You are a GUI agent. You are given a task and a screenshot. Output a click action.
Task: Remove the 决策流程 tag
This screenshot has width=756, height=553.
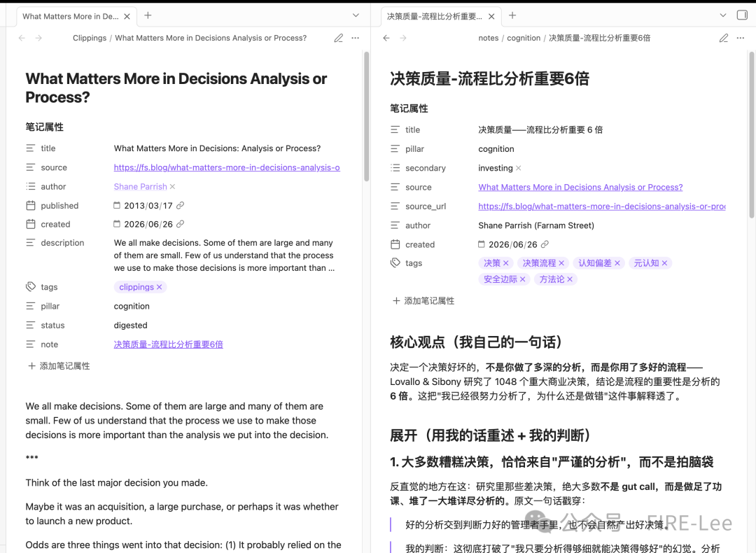coord(561,262)
